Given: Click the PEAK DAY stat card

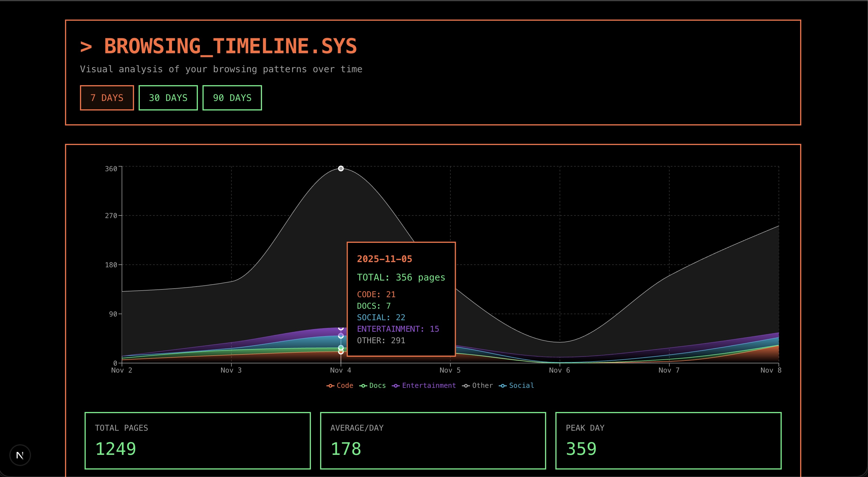Looking at the screenshot, I should tap(668, 440).
